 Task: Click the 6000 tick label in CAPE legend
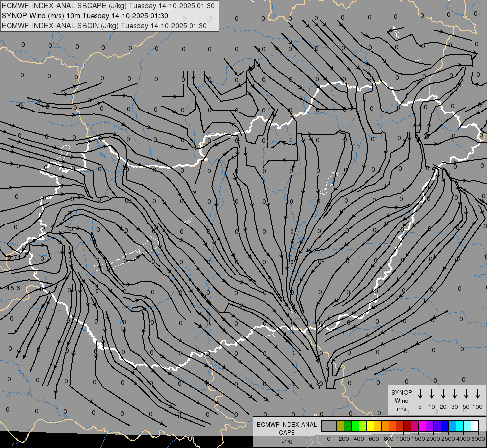(478, 439)
